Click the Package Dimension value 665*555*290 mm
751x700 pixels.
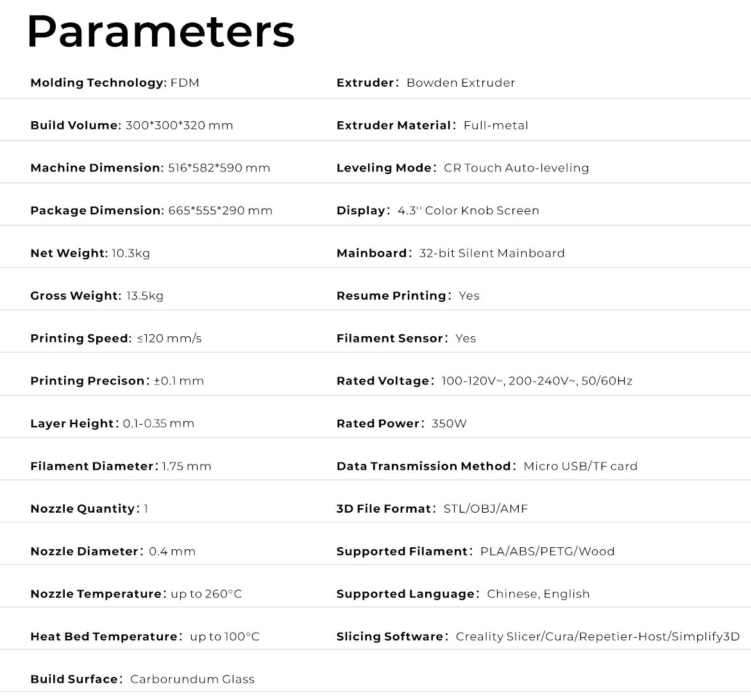220,210
